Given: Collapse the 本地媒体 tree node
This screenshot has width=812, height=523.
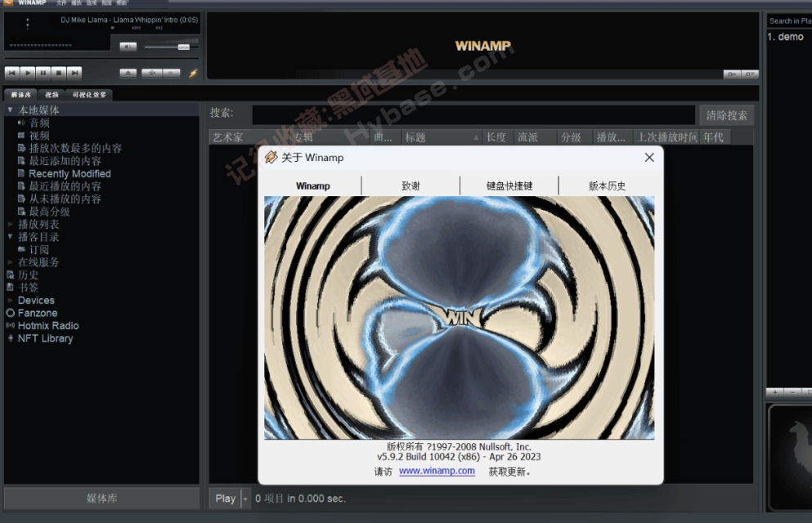Looking at the screenshot, I should tap(10, 110).
